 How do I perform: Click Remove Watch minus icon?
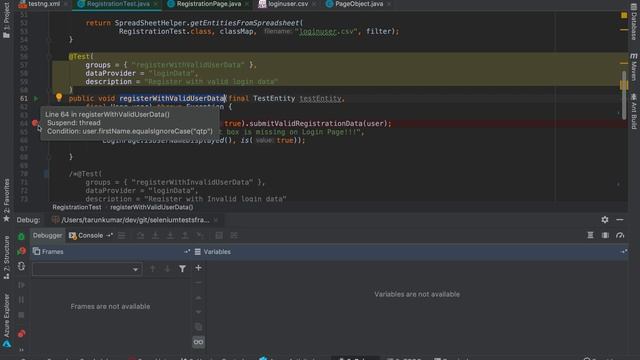(x=198, y=283)
